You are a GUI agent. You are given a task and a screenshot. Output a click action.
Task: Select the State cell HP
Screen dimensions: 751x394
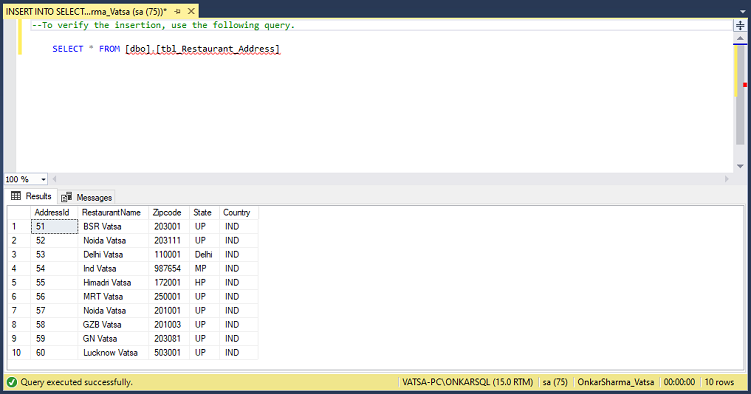coord(204,282)
